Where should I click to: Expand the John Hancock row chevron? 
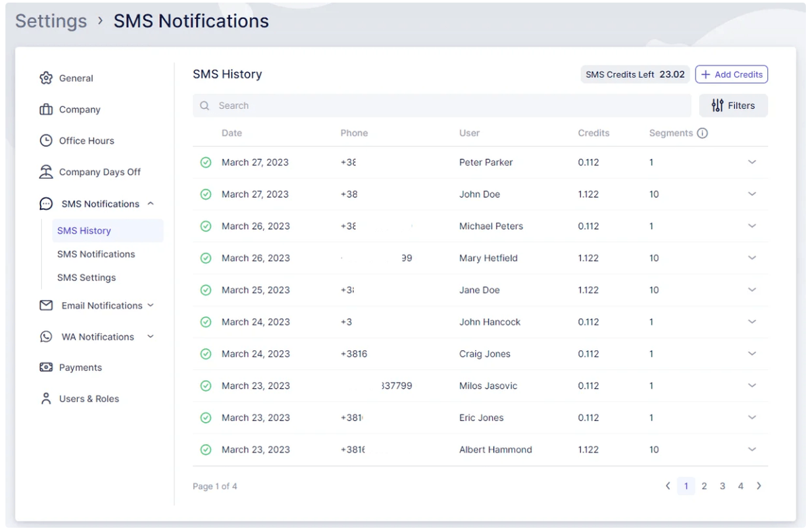[752, 322]
